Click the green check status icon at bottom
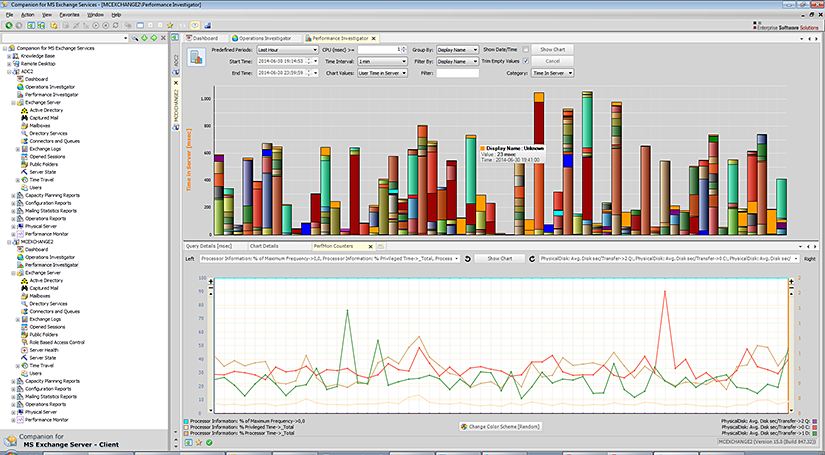The height and width of the screenshot is (455, 825). 209,442
